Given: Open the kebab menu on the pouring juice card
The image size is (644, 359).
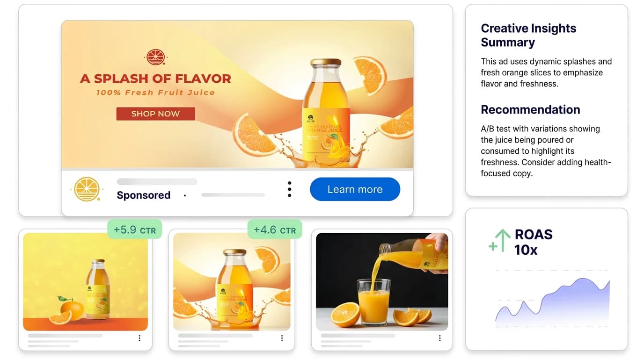Looking at the screenshot, I should [x=439, y=337].
